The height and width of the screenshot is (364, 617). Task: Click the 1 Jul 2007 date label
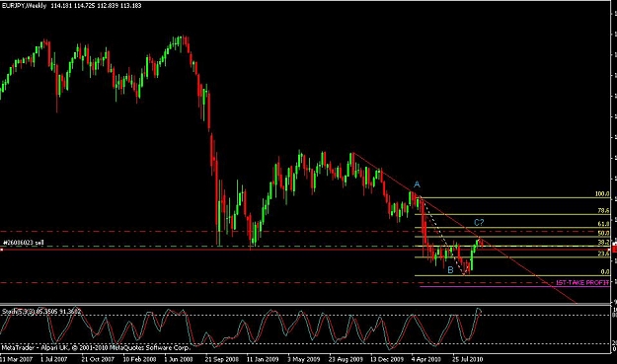54,359
